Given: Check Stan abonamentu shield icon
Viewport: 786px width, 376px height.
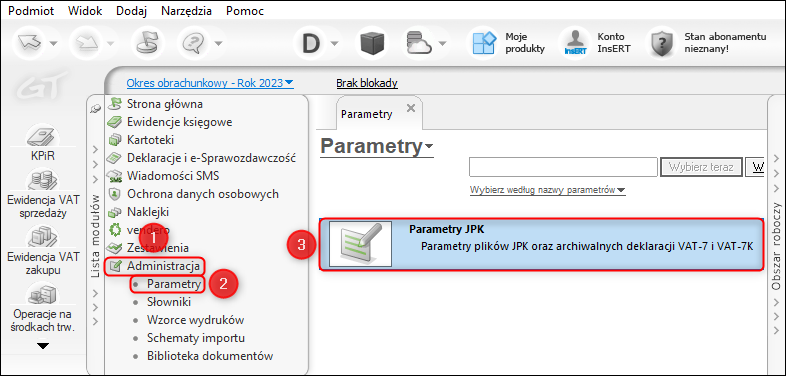Looking at the screenshot, I should [x=661, y=43].
